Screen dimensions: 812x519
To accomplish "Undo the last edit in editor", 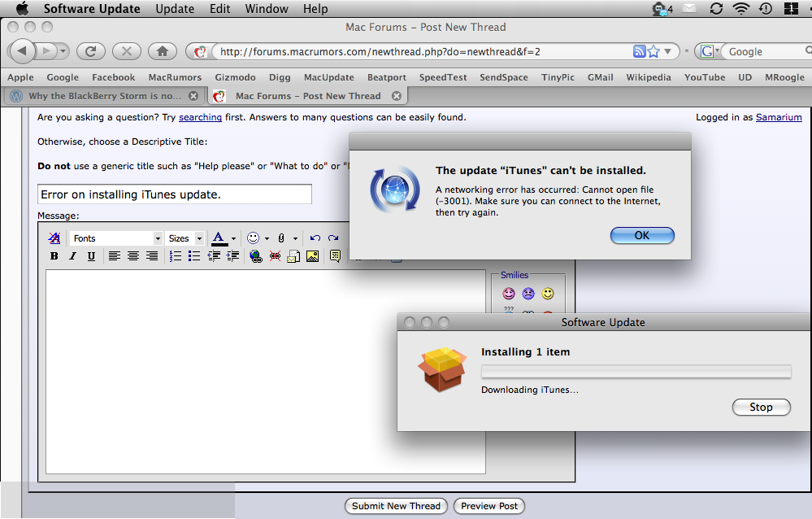I will coord(315,238).
